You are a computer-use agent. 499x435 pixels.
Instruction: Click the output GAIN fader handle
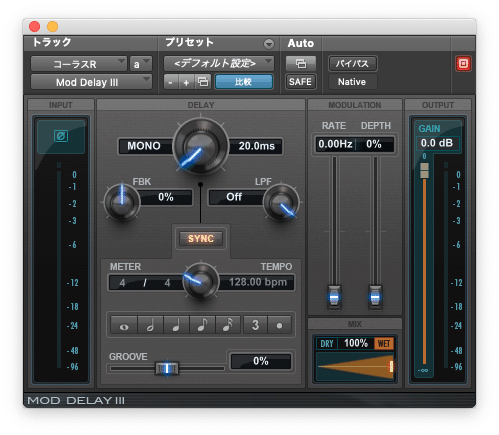(x=424, y=170)
